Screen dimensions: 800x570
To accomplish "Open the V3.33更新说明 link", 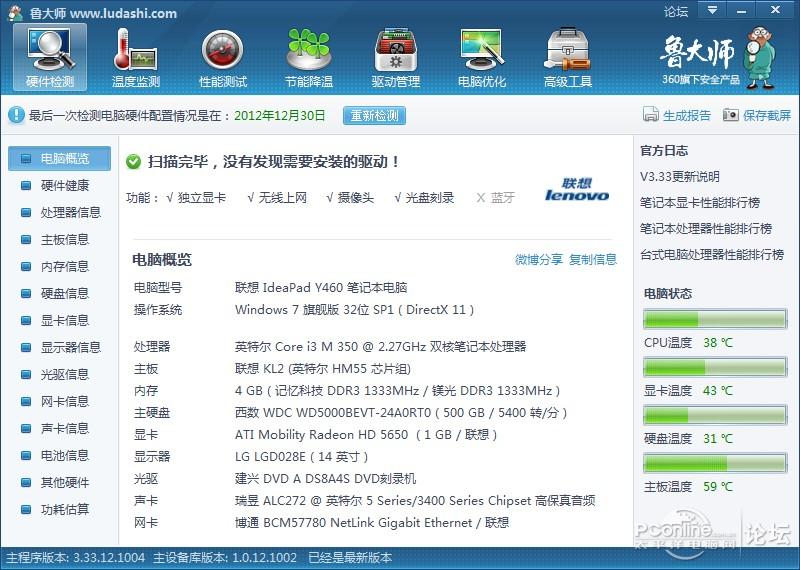I will click(x=680, y=177).
